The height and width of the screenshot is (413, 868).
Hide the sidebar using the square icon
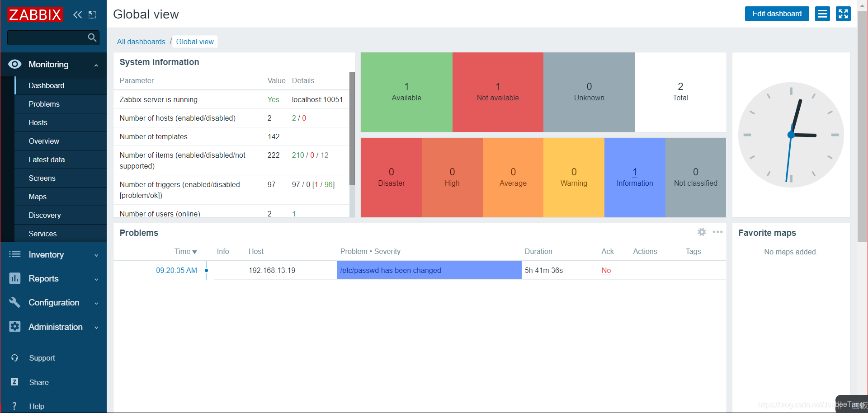(x=93, y=14)
